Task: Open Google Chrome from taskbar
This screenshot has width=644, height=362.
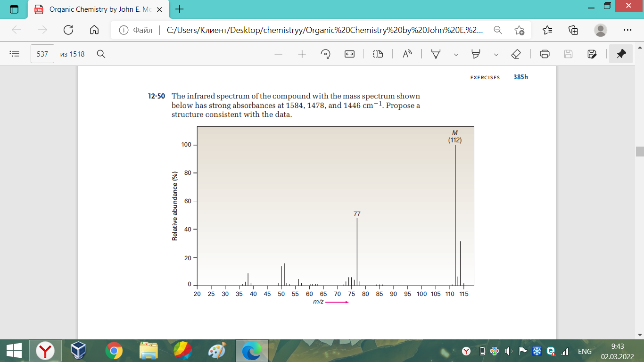Action: pyautogui.click(x=113, y=351)
